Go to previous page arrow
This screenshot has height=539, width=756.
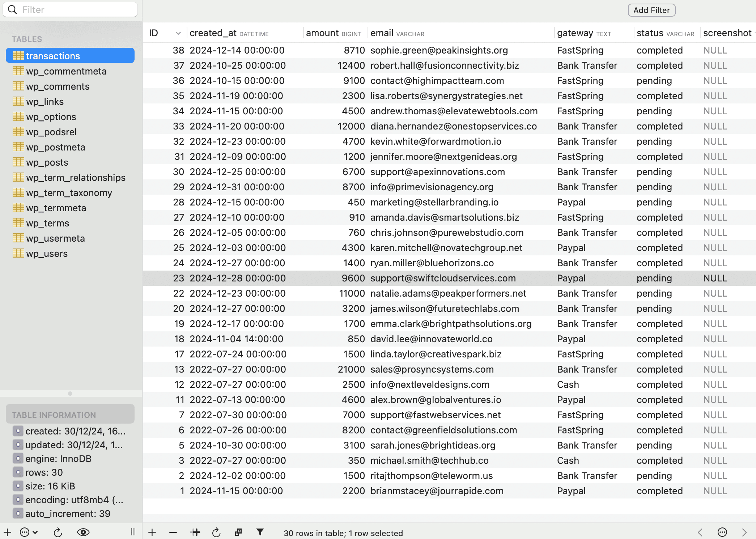(x=700, y=532)
